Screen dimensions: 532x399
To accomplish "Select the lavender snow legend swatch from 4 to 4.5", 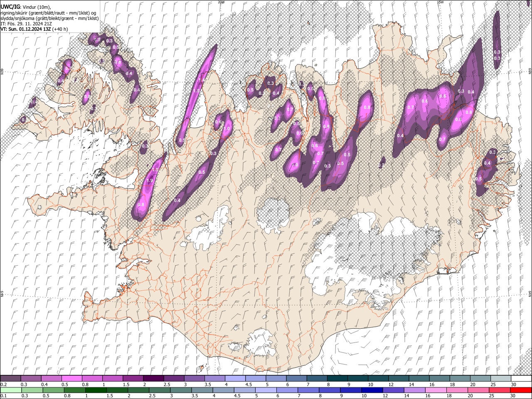I will click(x=235, y=378).
